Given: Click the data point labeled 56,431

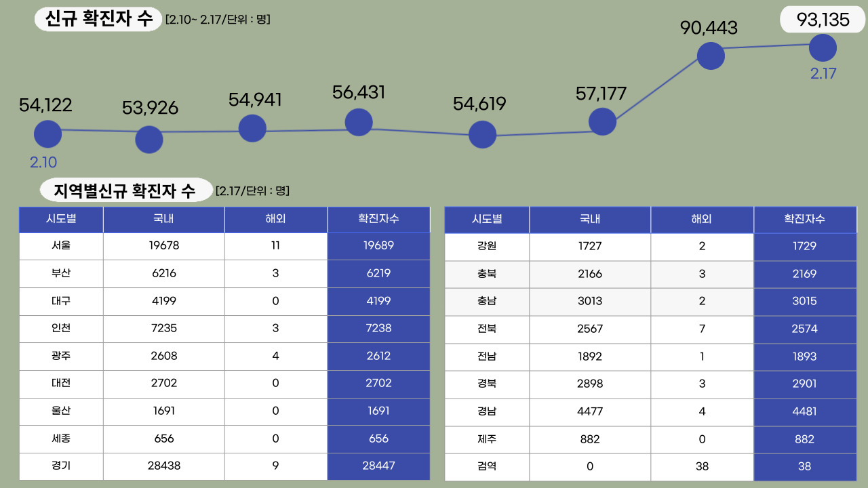Looking at the screenshot, I should (359, 122).
